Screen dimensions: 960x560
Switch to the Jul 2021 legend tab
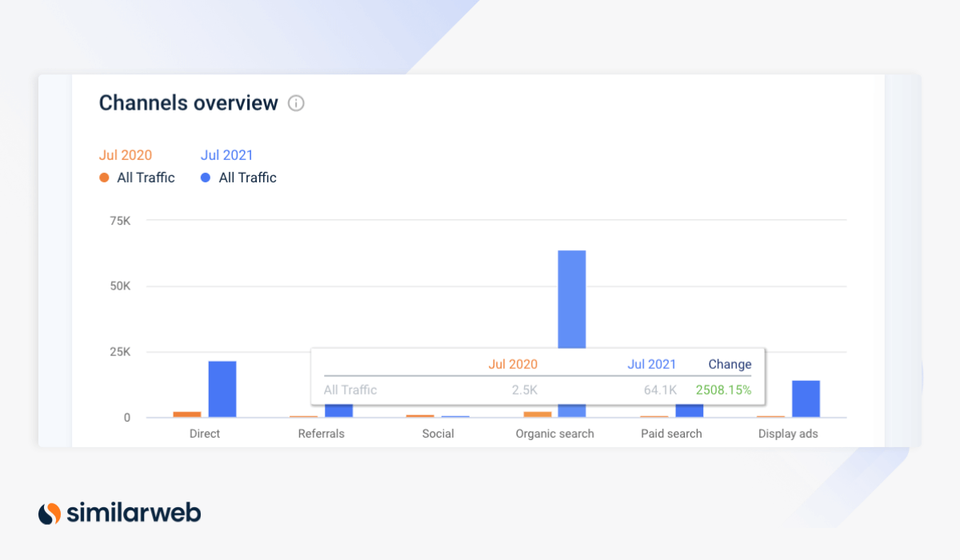pos(226,155)
